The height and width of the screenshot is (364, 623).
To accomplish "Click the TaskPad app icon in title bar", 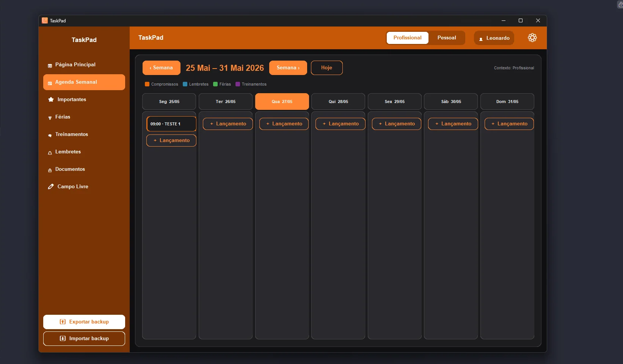I will [x=45, y=20].
